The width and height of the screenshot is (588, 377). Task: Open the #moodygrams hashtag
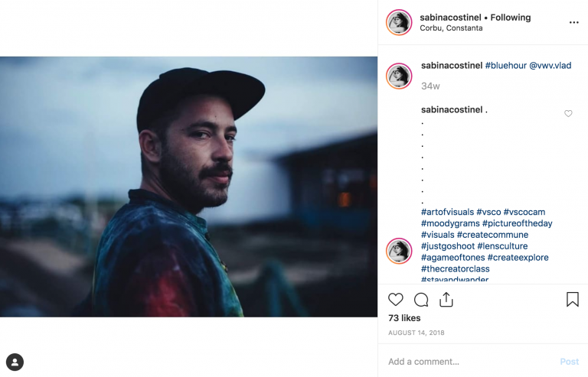[x=450, y=223]
